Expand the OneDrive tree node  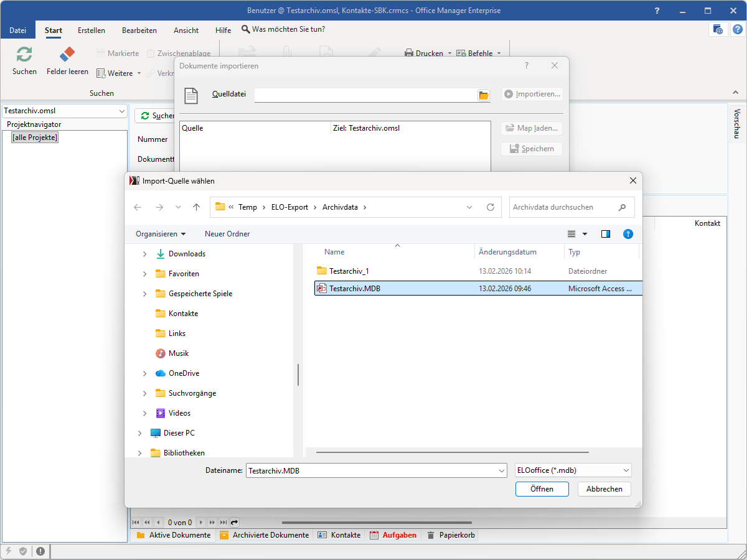145,373
